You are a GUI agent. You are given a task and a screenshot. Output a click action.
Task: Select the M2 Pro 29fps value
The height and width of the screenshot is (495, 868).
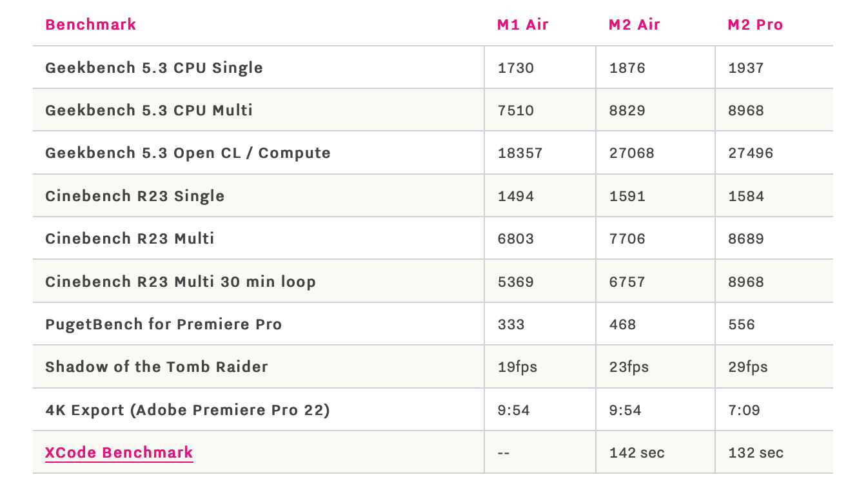click(748, 367)
